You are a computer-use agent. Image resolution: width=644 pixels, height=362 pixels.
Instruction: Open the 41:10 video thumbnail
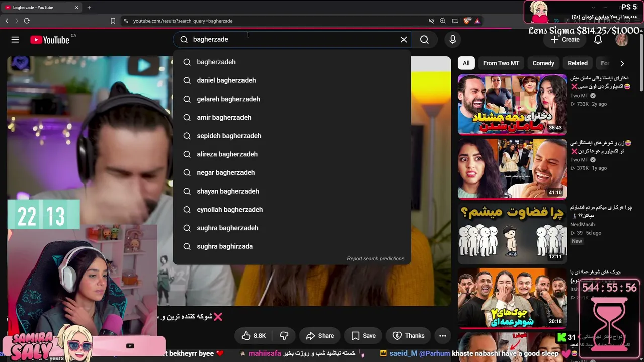point(512,169)
